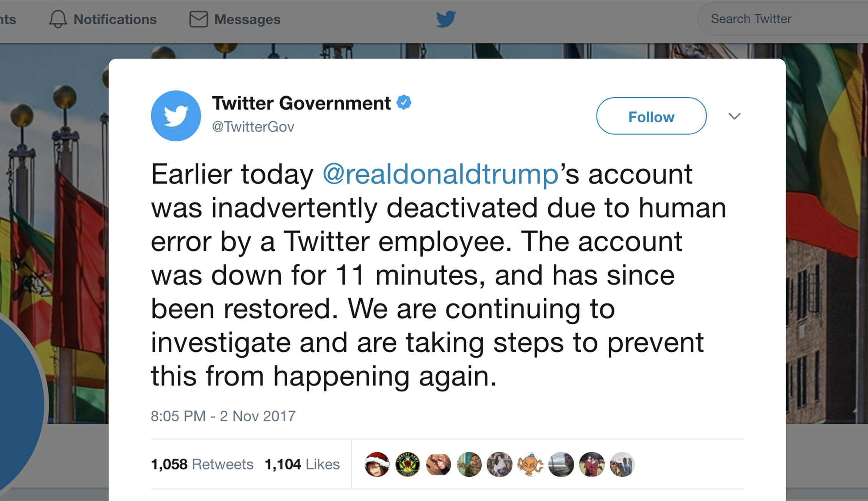The width and height of the screenshot is (868, 501).
Task: Open the @realdonaldtrump mention link
Action: coord(440,174)
